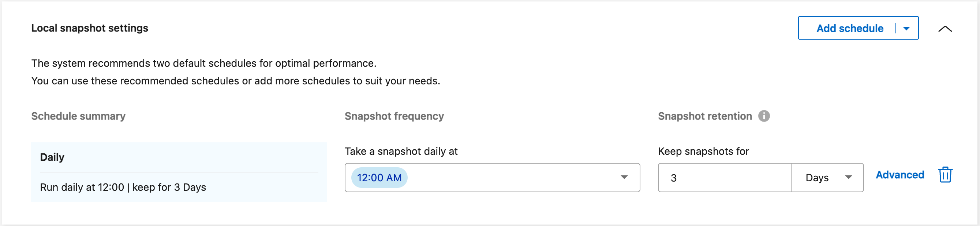Image resolution: width=980 pixels, height=226 pixels.
Task: Click the Snapshot frequency column header
Action: (394, 116)
